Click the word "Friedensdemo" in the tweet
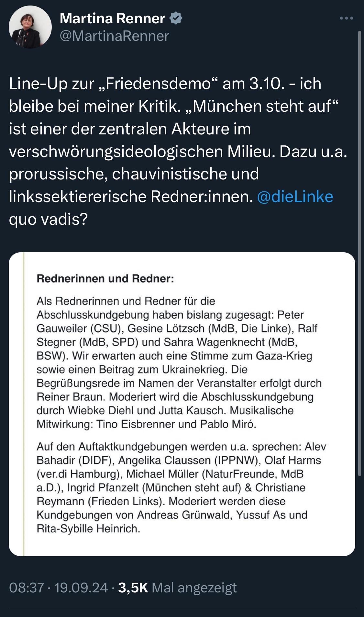The image size is (364, 617). click(x=159, y=84)
